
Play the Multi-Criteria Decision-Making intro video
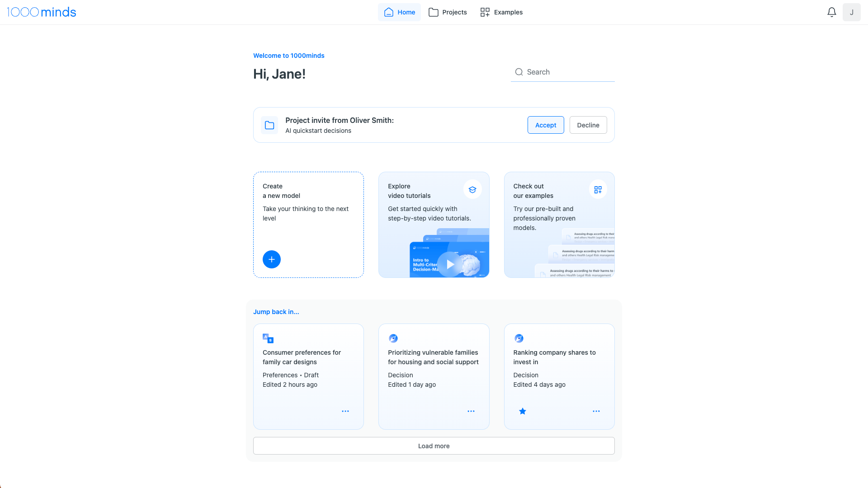click(x=449, y=264)
